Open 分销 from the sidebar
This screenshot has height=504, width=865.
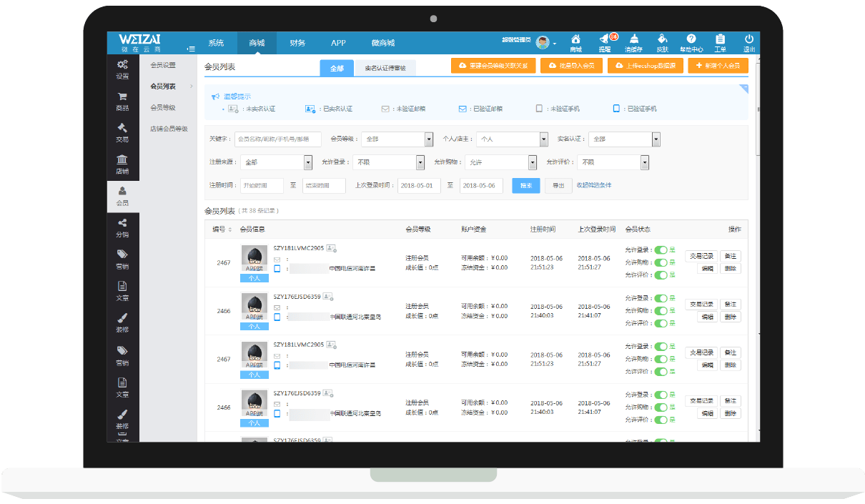[x=122, y=228]
